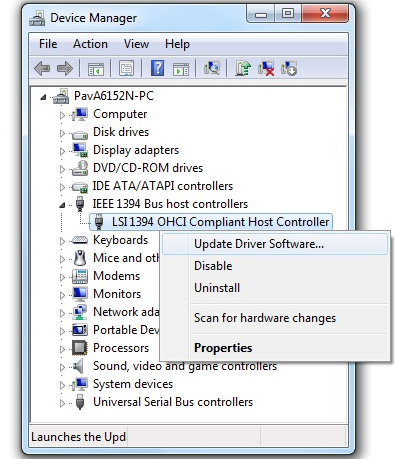This screenshot has width=396, height=459.
Task: Click the DVD/CD-ROM drives icon
Action: point(80,168)
